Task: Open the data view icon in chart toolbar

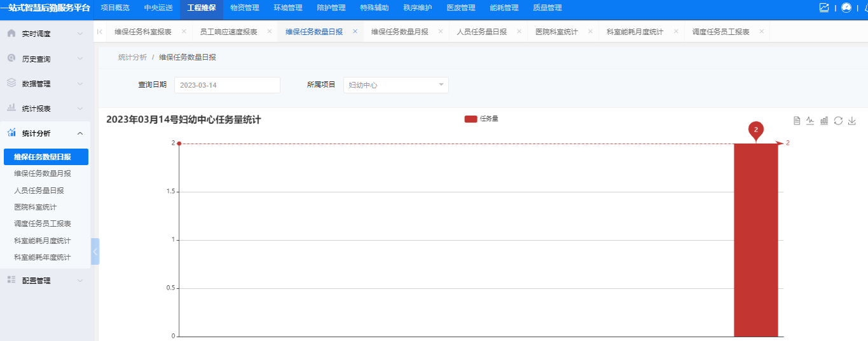Action: (x=797, y=121)
